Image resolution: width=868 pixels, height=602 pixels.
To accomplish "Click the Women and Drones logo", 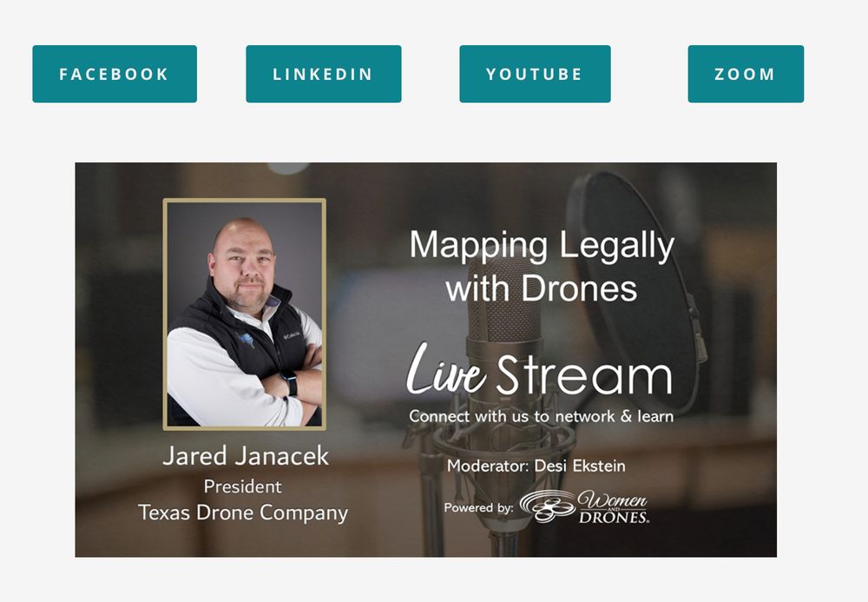I will [x=584, y=506].
